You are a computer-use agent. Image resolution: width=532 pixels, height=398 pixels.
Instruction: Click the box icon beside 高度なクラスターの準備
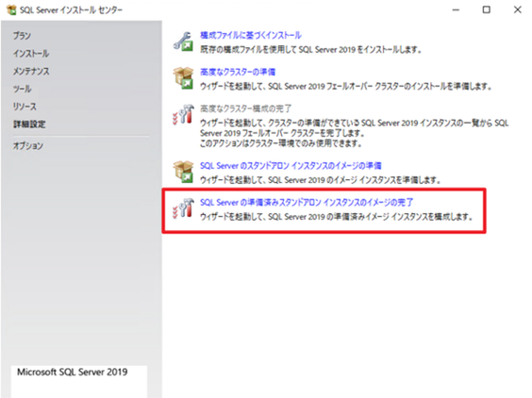click(183, 78)
